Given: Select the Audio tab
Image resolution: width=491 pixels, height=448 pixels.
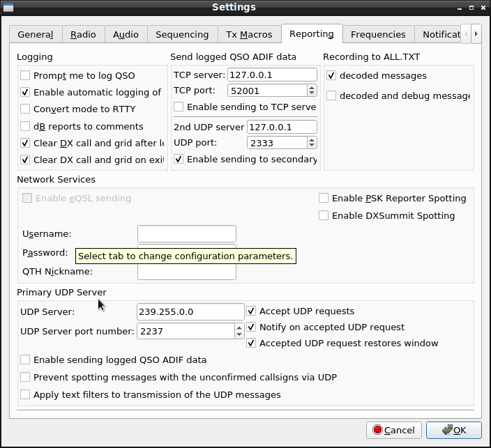Looking at the screenshot, I should click(126, 34).
